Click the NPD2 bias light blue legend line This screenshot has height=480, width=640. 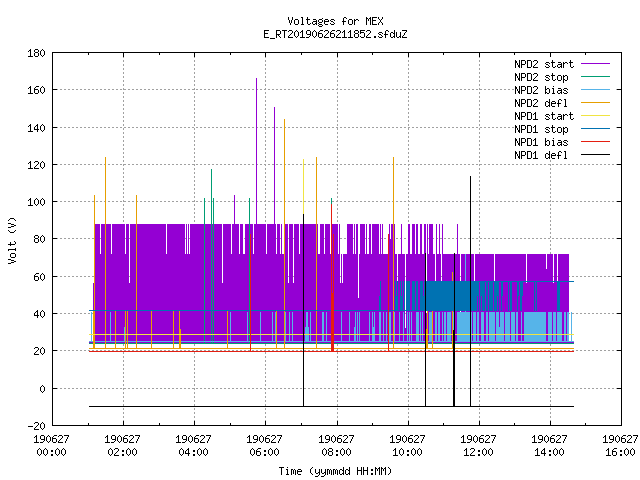[x=595, y=90]
